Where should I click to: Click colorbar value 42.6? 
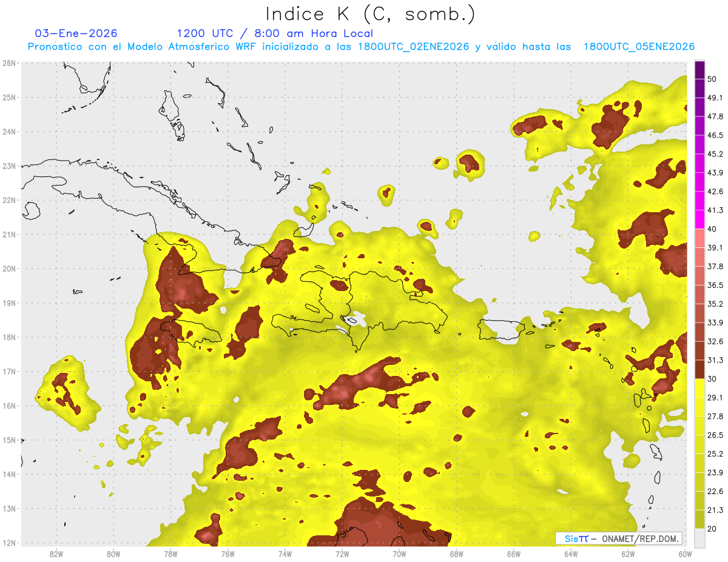(x=715, y=192)
